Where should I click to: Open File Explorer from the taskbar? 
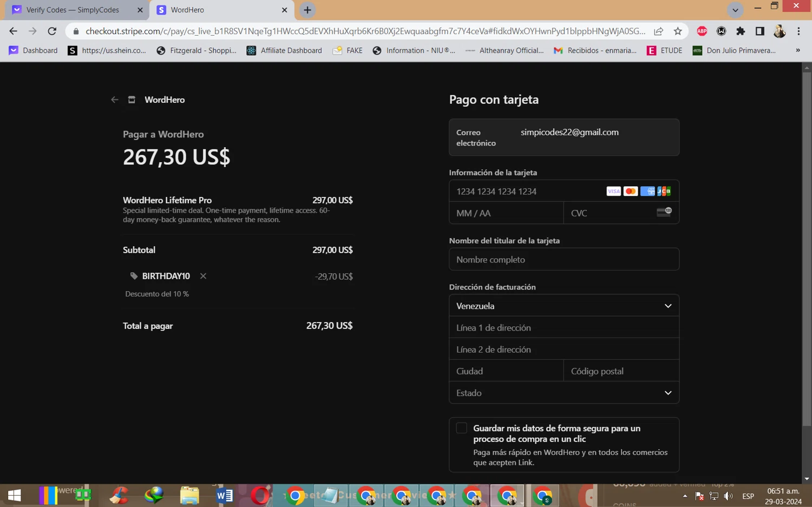(189, 495)
